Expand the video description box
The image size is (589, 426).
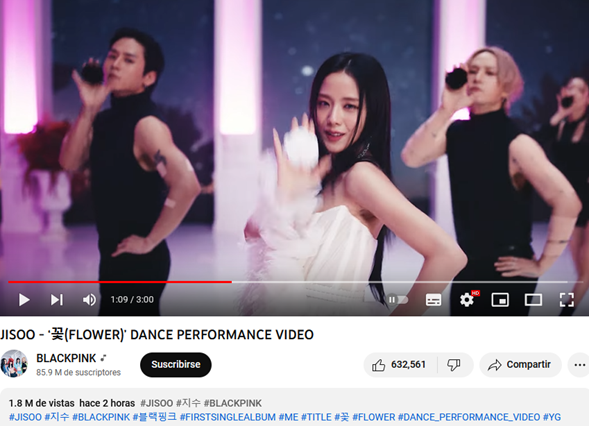[294, 408]
